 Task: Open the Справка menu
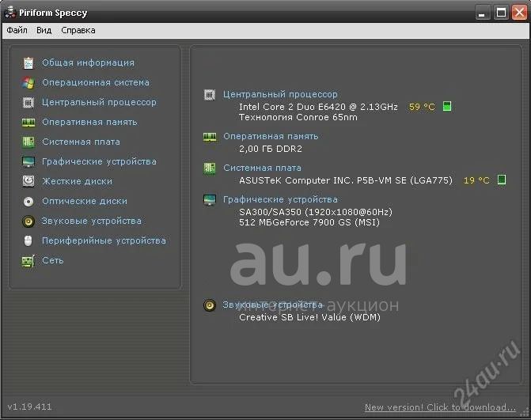click(x=78, y=31)
